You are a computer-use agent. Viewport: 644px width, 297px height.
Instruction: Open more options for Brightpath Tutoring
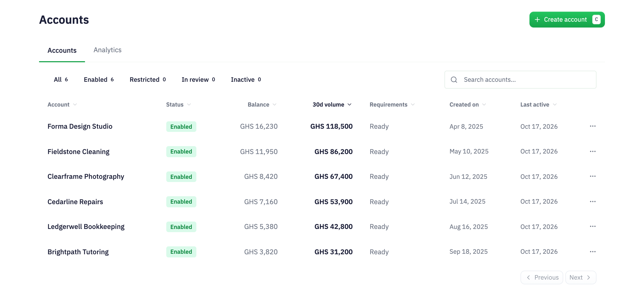593,252
